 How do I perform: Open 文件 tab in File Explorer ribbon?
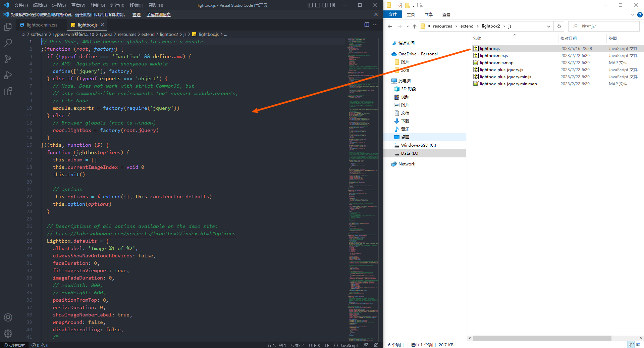pyautogui.click(x=393, y=14)
